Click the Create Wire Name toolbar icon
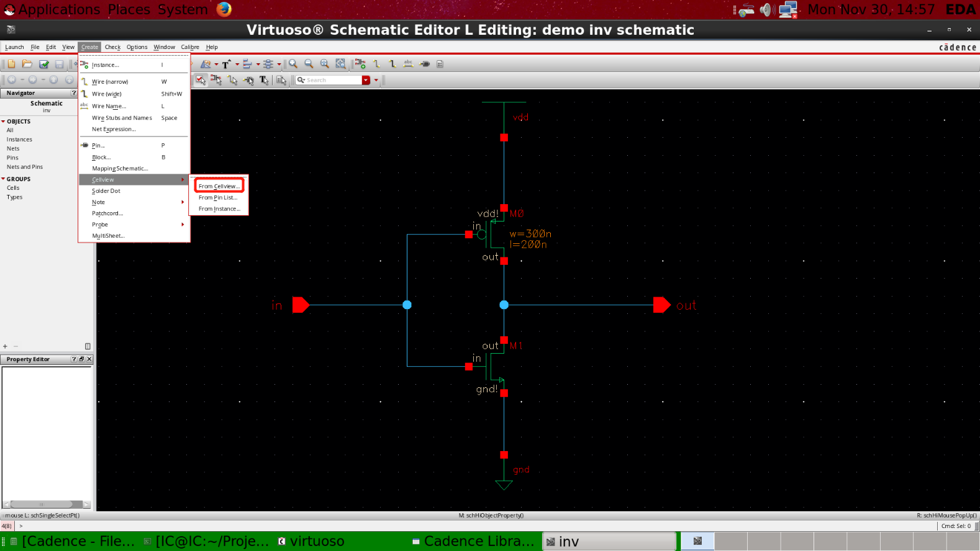This screenshot has width=980, height=551. click(408, 64)
